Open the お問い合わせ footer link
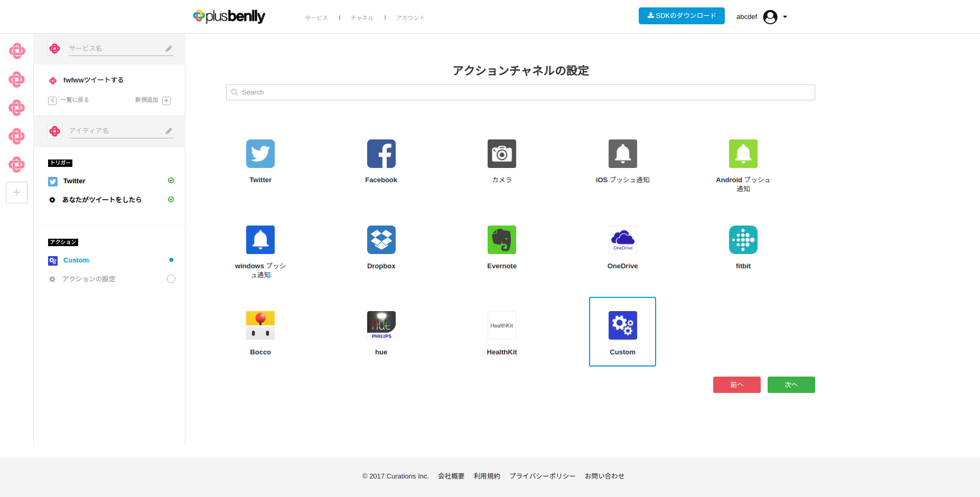 click(605, 476)
